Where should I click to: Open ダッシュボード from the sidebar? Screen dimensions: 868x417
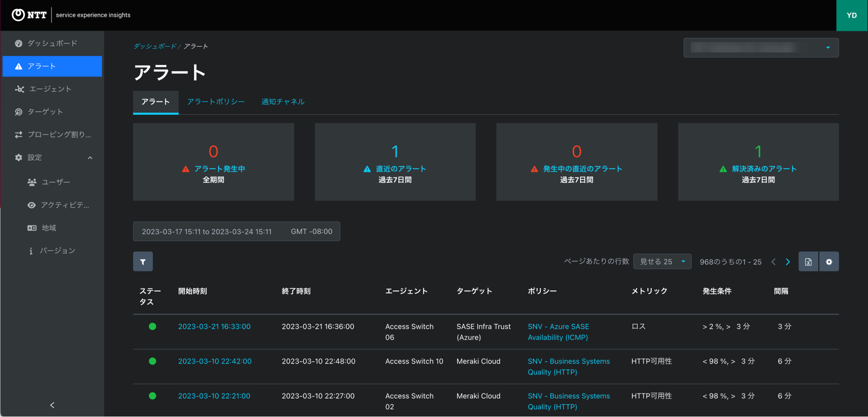pyautogui.click(x=52, y=43)
